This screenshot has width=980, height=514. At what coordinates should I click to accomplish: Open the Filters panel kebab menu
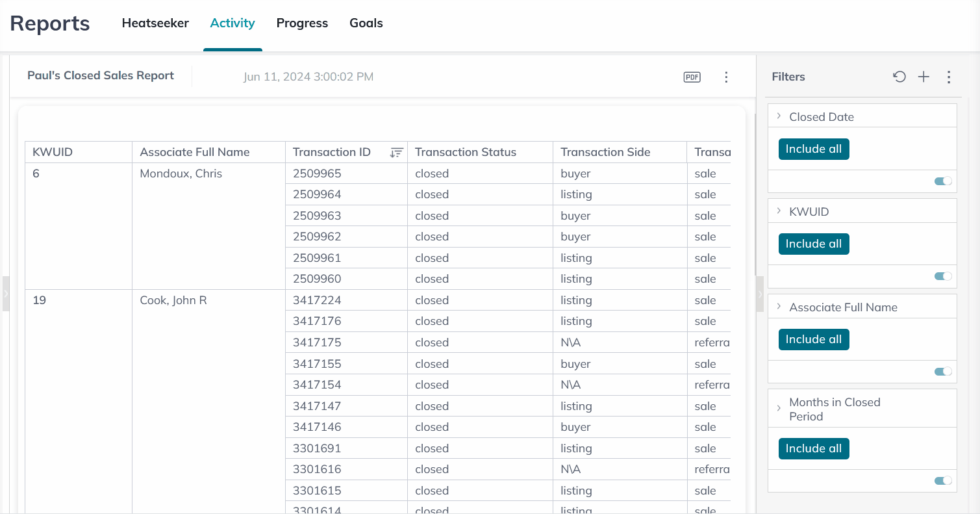point(948,77)
